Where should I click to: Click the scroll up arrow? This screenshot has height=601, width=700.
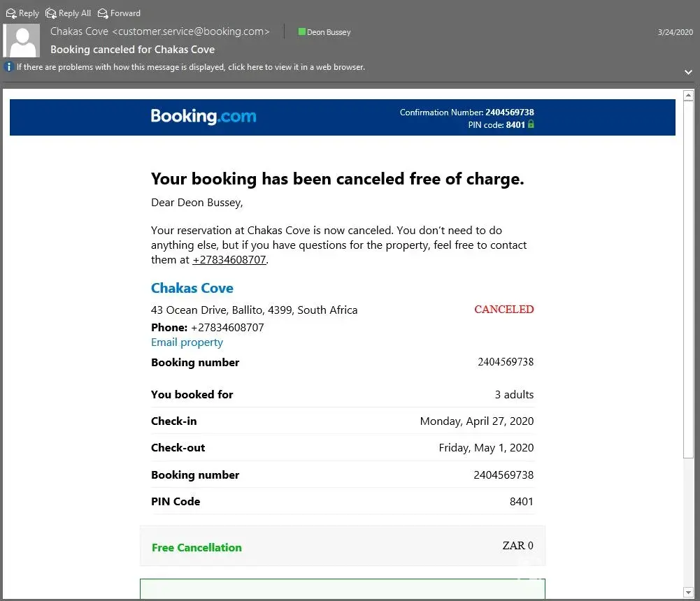(688, 96)
